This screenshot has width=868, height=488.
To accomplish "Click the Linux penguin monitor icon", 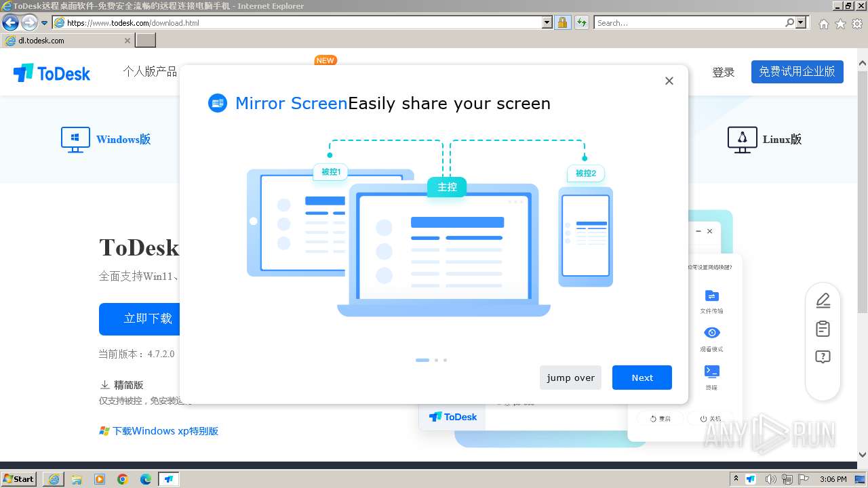I will coord(742,140).
